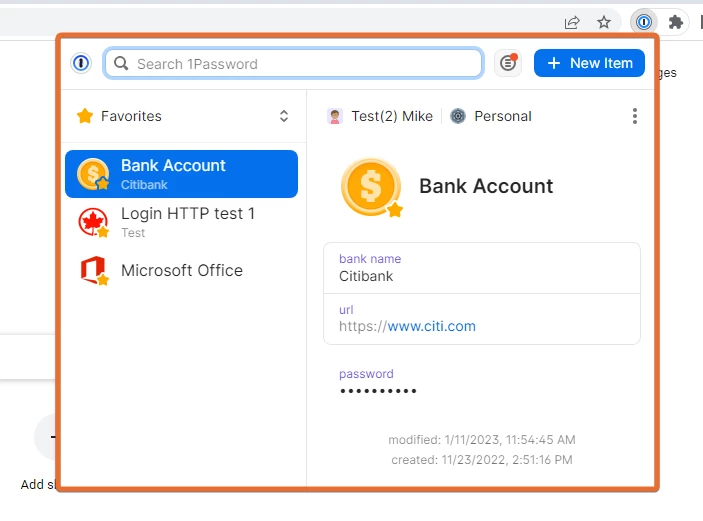Click the gold coin icon in list

93,174
